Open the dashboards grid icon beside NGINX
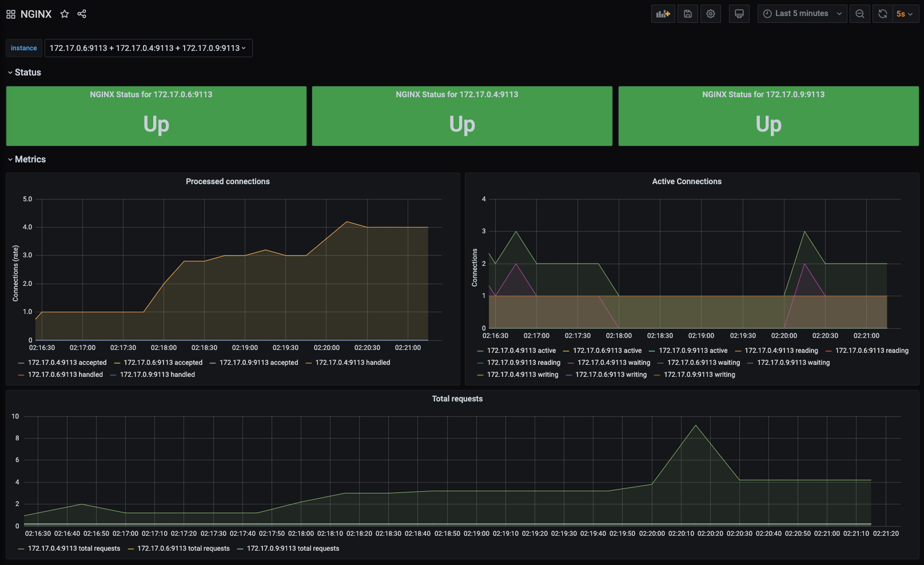The width and height of the screenshot is (924, 565). 11,14
